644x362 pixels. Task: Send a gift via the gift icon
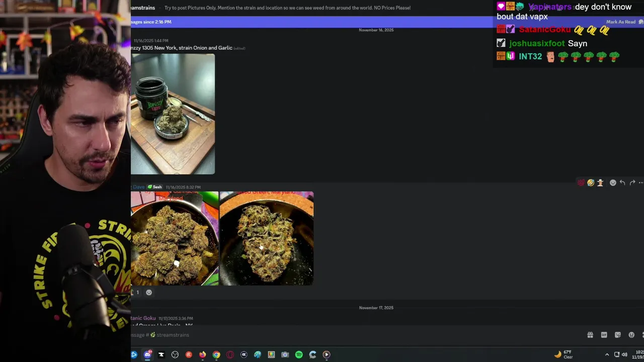(x=590, y=335)
